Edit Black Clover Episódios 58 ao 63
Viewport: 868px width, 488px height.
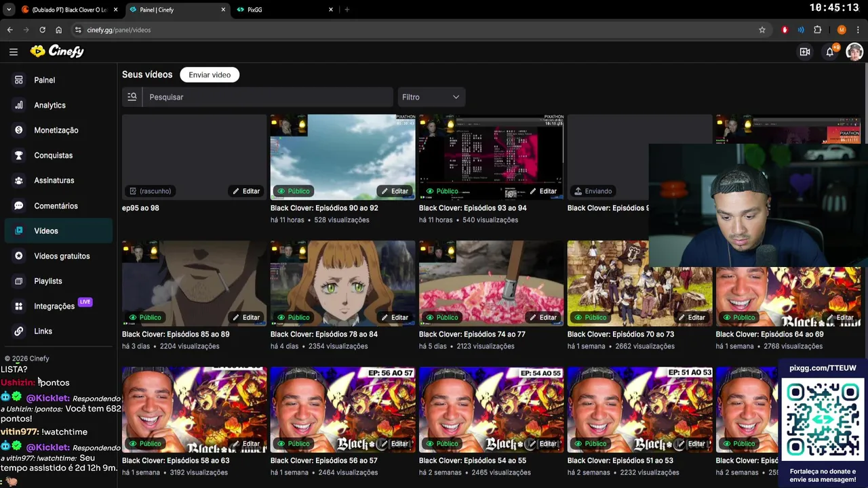(246, 444)
